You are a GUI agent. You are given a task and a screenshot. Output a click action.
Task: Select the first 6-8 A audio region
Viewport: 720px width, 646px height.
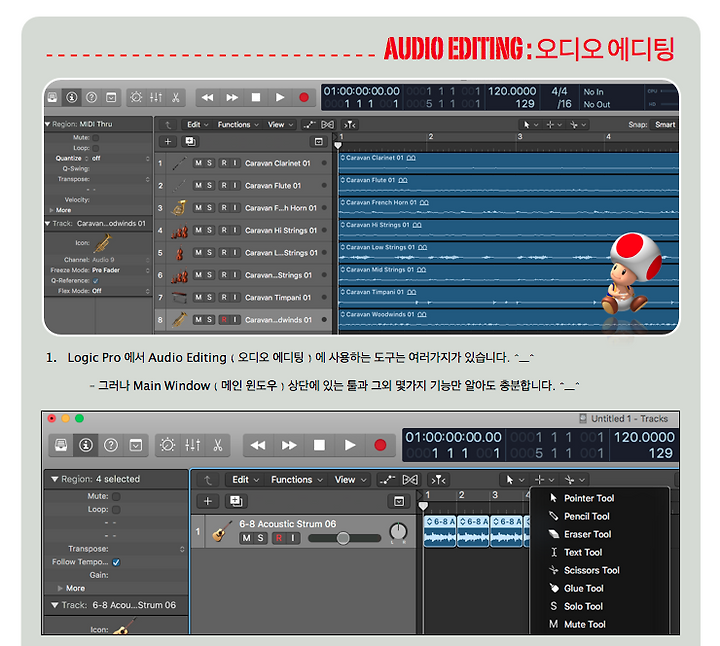(439, 531)
